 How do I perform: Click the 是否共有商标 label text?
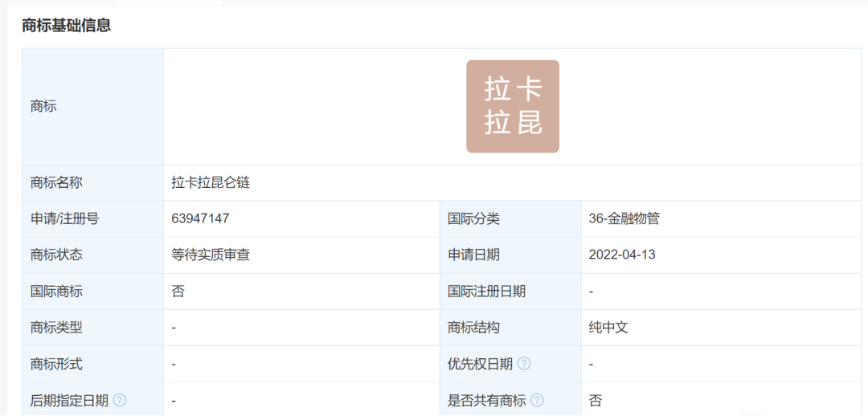pyautogui.click(x=486, y=400)
